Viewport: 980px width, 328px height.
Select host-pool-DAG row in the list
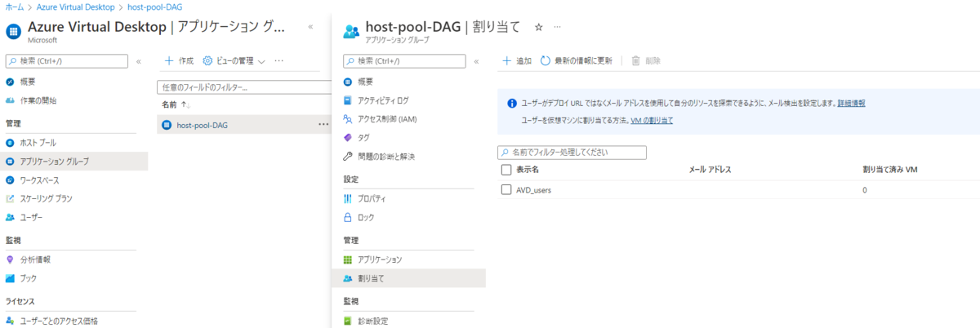[243, 125]
